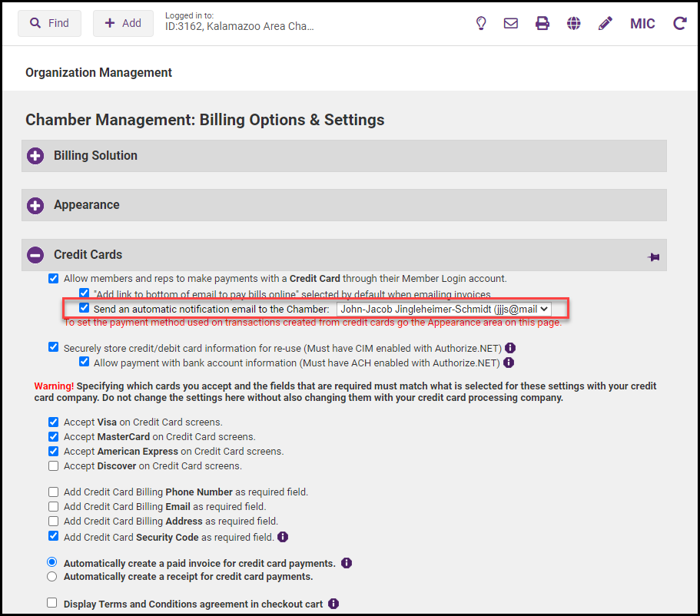
Task: Enable Accept Discover on Credit Card screens
Action: (x=53, y=465)
